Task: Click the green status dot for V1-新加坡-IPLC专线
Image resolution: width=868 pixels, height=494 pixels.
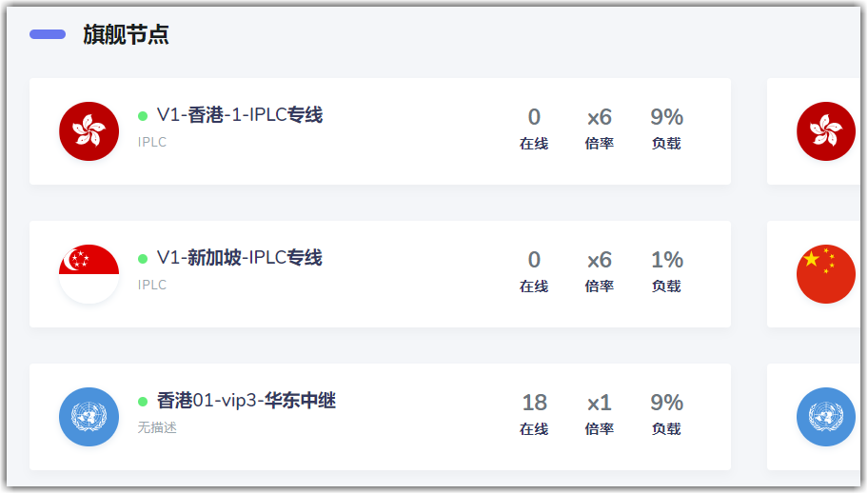Action: tap(143, 259)
